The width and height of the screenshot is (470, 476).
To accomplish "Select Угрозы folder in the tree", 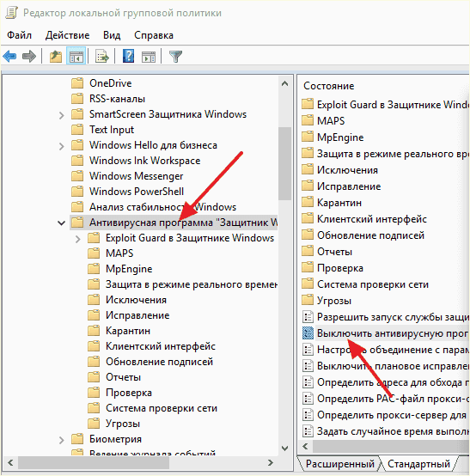I will click(x=123, y=424).
